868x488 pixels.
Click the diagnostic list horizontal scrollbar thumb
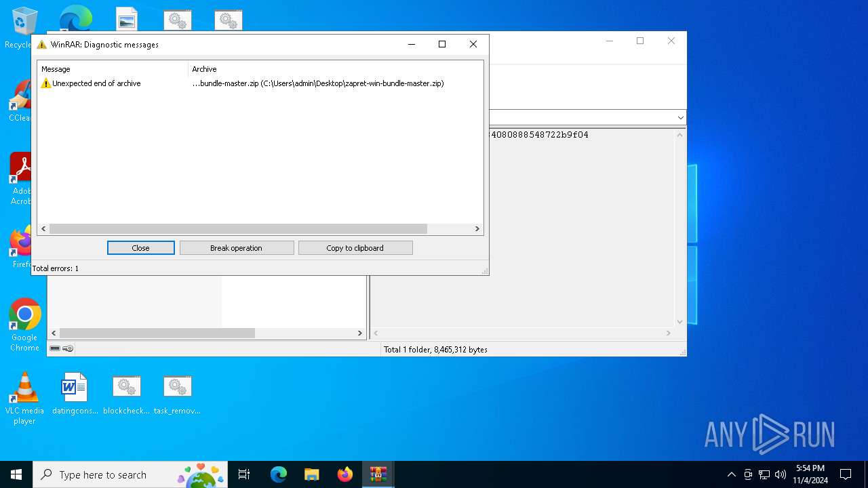(x=239, y=229)
